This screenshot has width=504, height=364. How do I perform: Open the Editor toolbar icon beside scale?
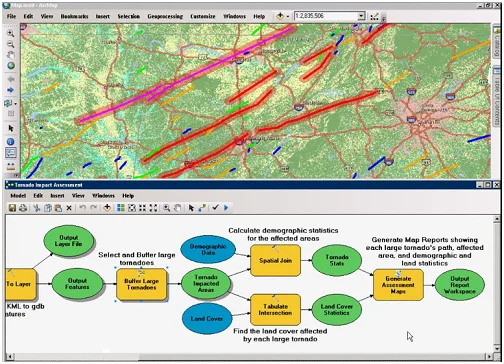click(374, 16)
